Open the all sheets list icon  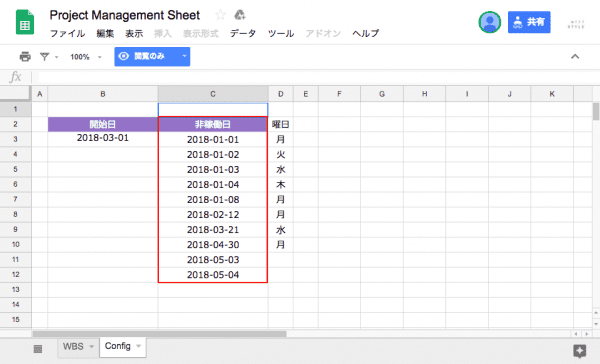[x=38, y=349]
